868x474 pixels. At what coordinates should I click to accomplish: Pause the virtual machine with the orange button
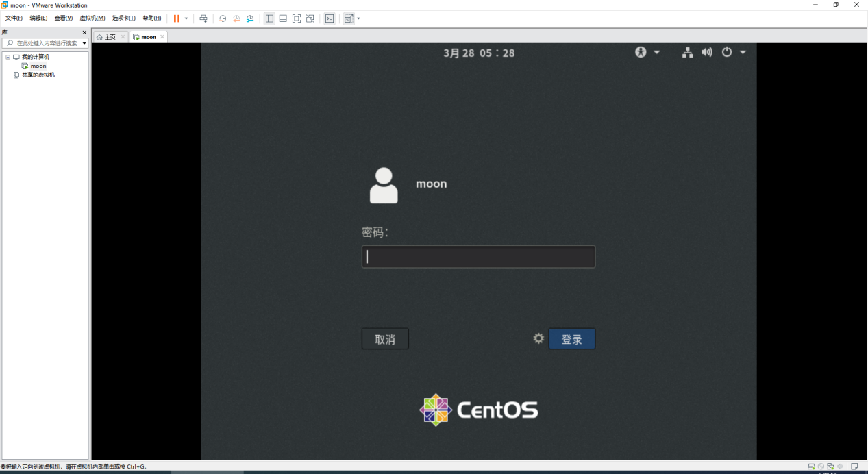(177, 18)
